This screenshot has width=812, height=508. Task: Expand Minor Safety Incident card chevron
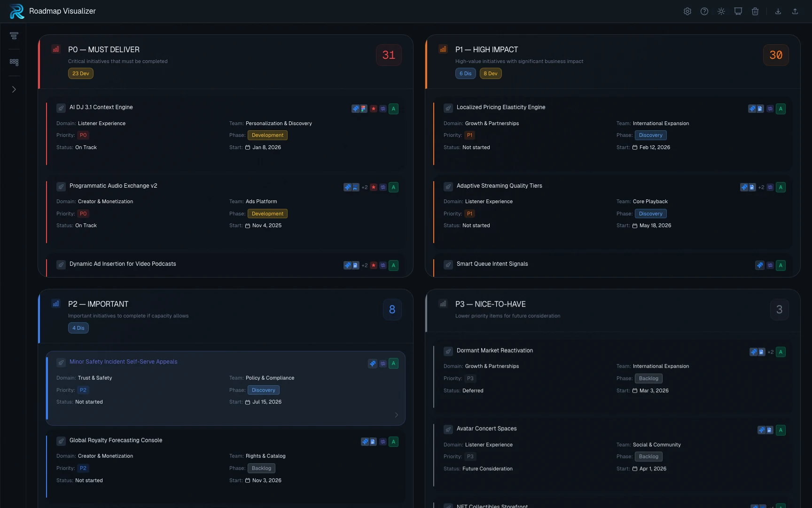pos(397,415)
